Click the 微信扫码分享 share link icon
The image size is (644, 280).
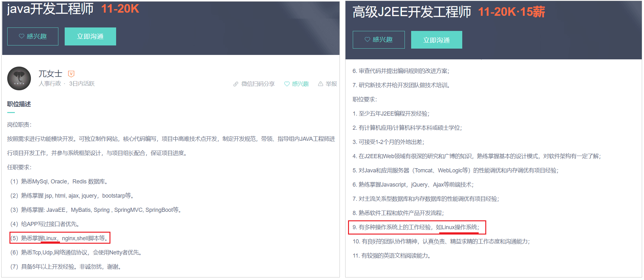(x=236, y=84)
